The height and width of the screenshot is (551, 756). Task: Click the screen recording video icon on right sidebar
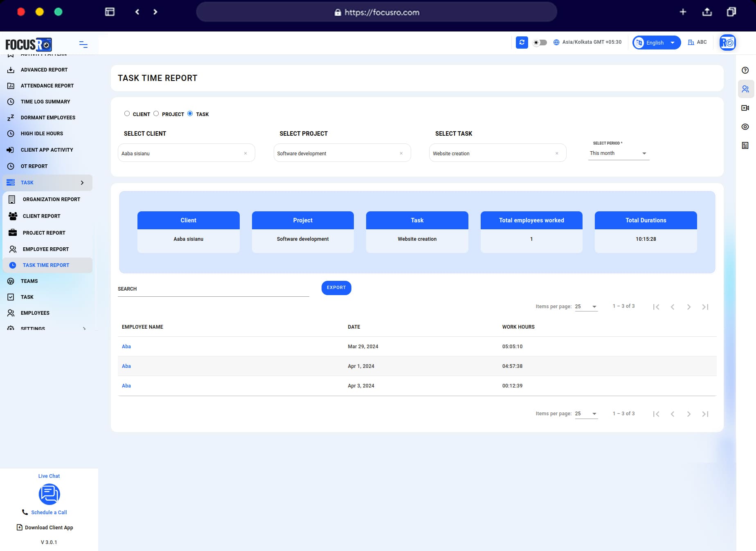[745, 108]
